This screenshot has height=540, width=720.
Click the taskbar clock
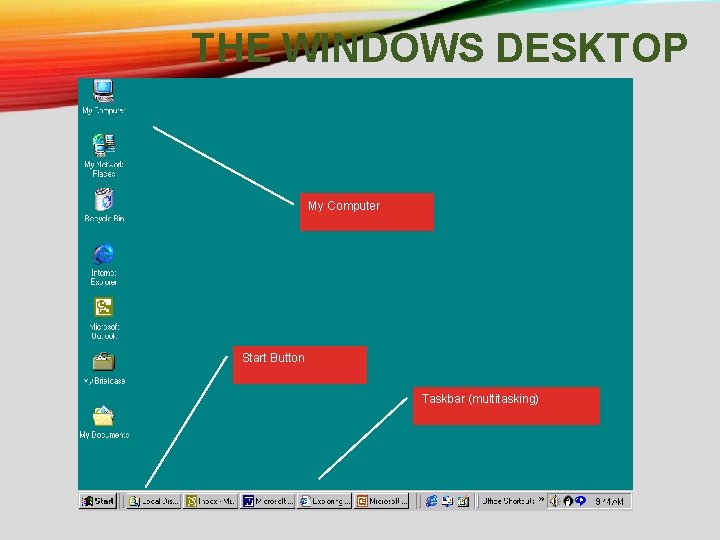point(609,501)
